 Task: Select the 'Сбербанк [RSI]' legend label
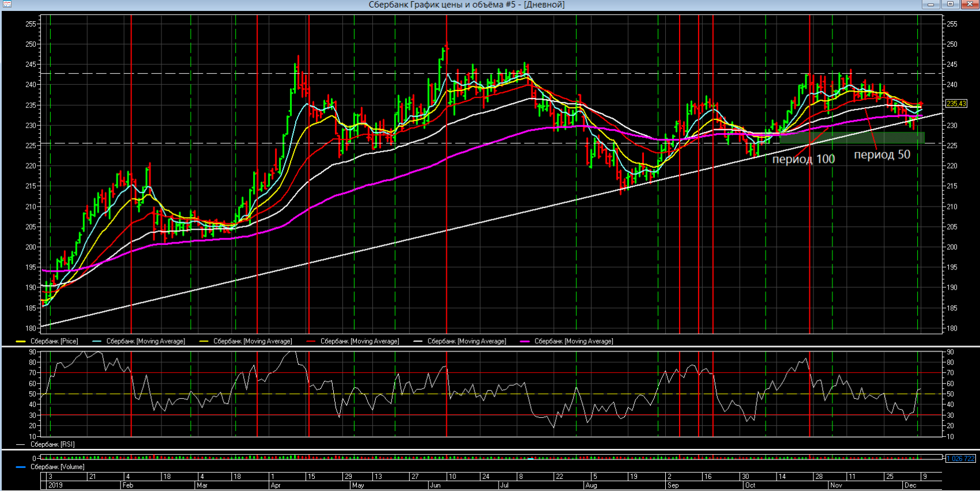pos(52,444)
